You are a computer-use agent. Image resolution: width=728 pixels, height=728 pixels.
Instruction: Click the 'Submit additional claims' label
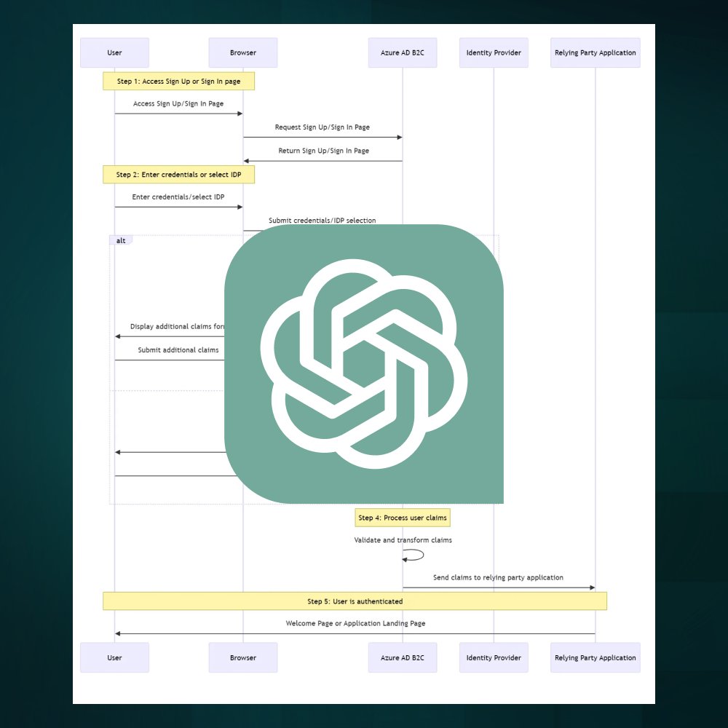pyautogui.click(x=178, y=350)
